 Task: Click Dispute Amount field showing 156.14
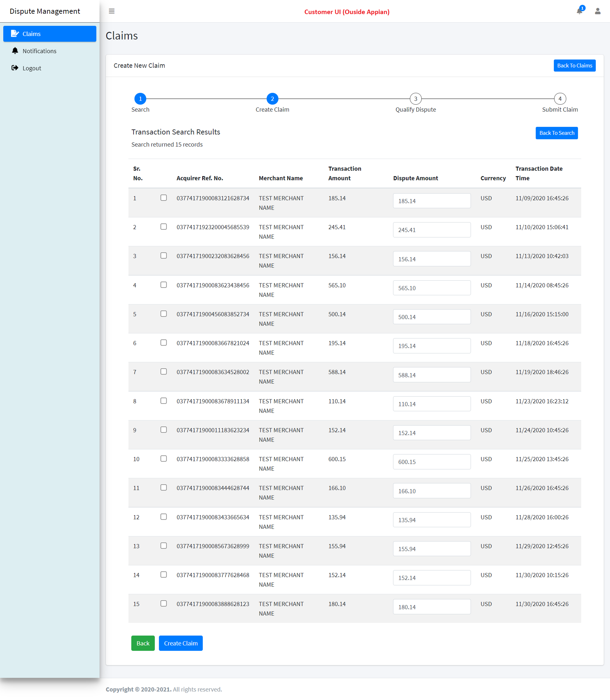(x=432, y=259)
